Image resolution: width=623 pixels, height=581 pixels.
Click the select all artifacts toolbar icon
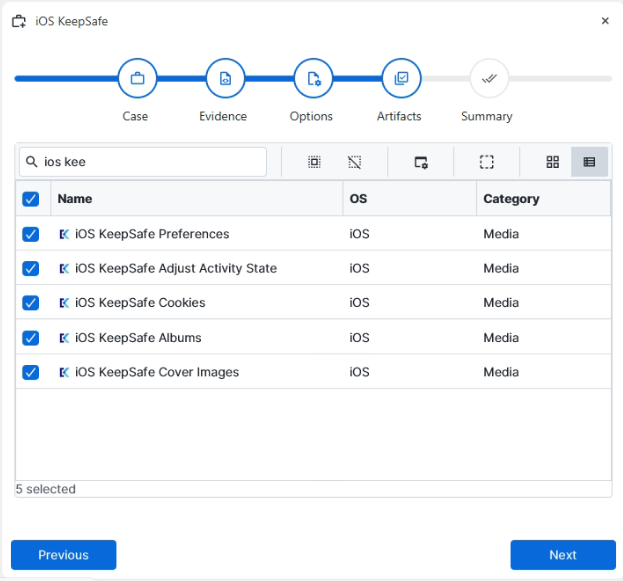point(314,162)
